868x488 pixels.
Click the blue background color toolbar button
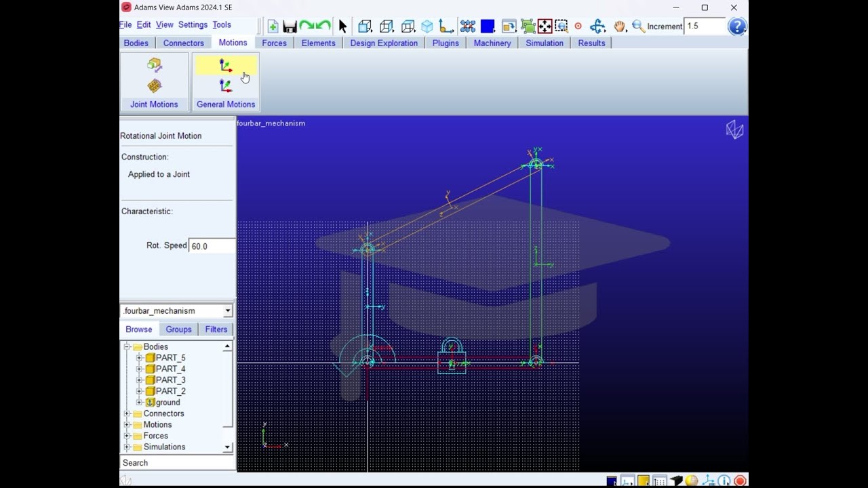point(488,26)
